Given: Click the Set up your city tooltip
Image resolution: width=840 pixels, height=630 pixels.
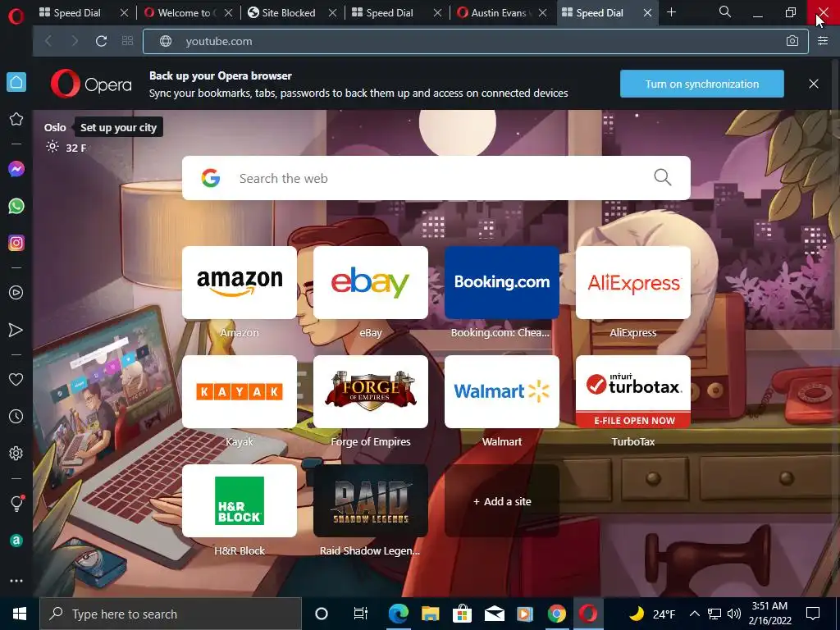Looking at the screenshot, I should tap(118, 127).
